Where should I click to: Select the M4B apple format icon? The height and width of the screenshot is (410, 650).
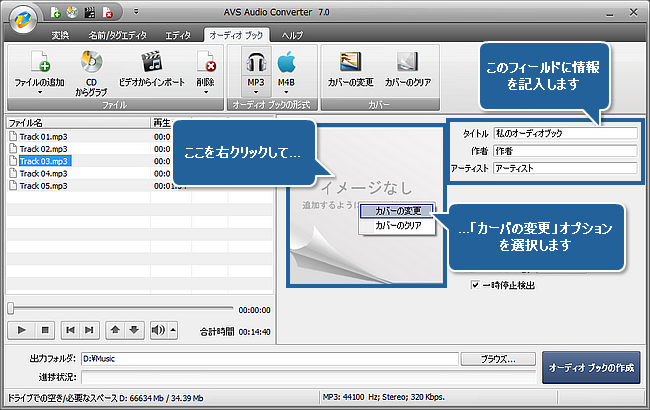[286, 65]
